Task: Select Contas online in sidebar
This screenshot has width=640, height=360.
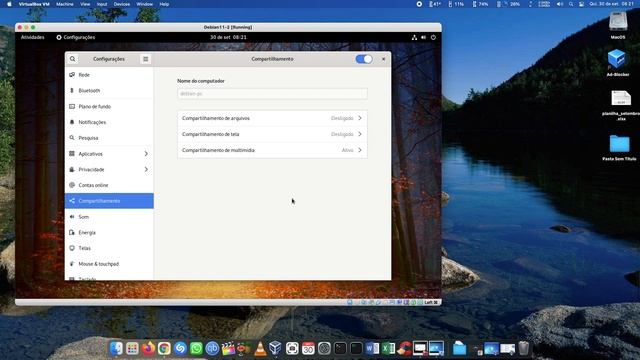Action: (x=109, y=185)
